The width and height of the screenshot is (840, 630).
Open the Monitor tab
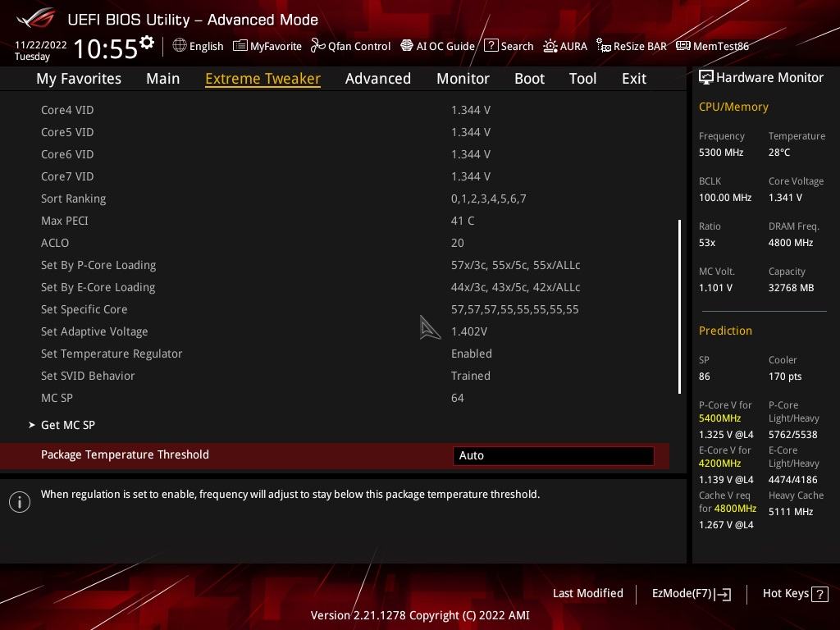(x=463, y=79)
